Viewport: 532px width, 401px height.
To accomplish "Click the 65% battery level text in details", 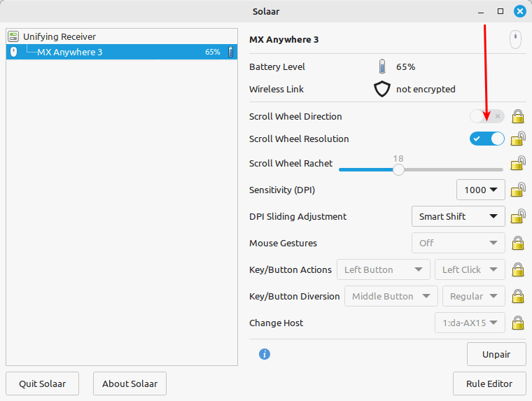I will [x=406, y=67].
